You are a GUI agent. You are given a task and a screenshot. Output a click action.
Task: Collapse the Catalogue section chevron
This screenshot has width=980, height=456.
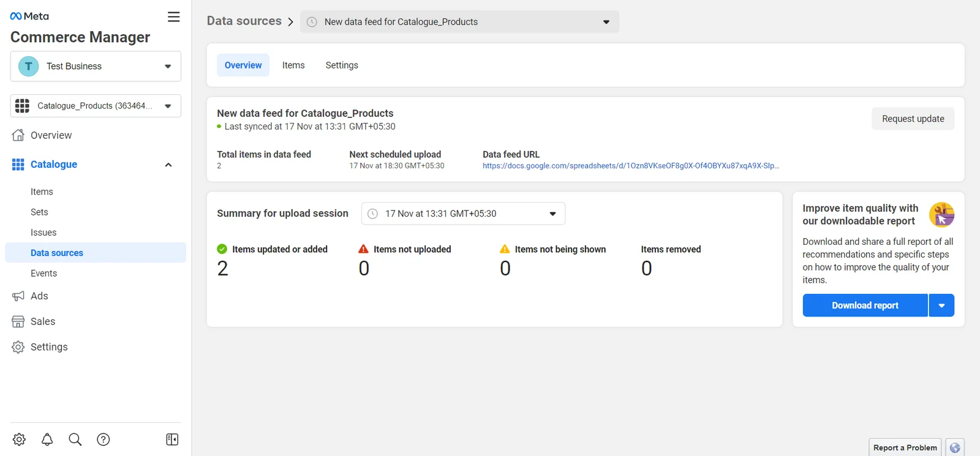(x=168, y=165)
